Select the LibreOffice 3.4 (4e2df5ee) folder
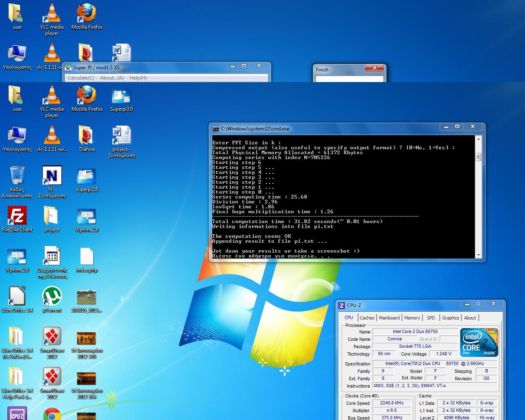Viewport: 525px width, 420px height. point(17,343)
